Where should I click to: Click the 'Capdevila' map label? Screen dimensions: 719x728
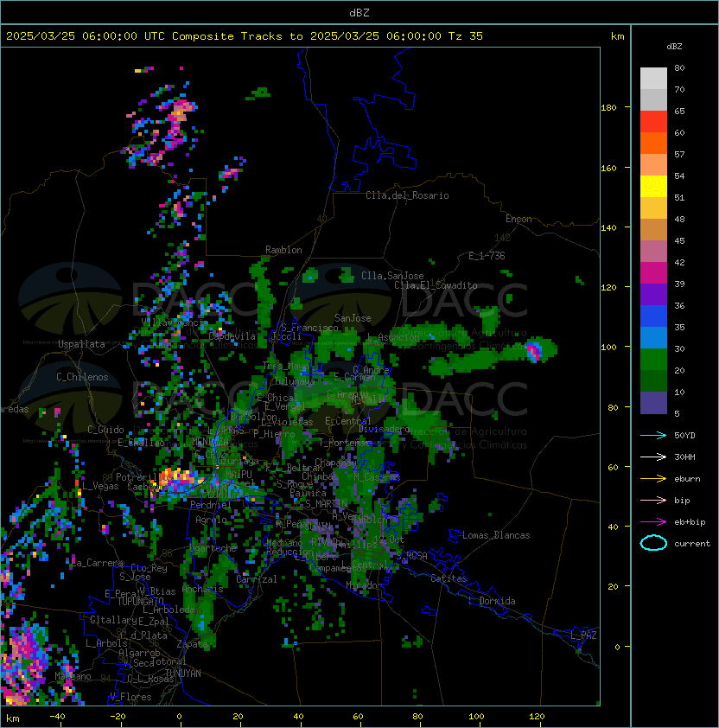click(232, 336)
